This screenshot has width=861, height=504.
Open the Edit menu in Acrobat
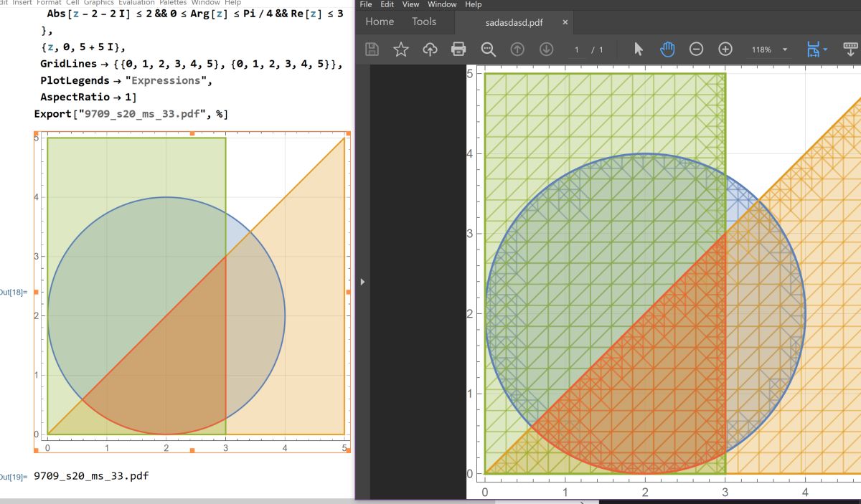click(x=387, y=4)
